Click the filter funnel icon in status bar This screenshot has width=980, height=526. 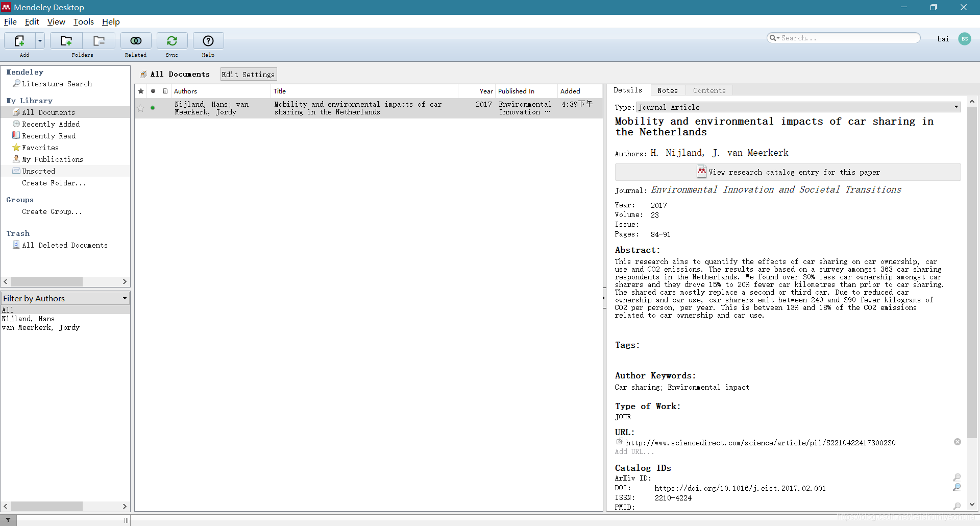point(8,520)
